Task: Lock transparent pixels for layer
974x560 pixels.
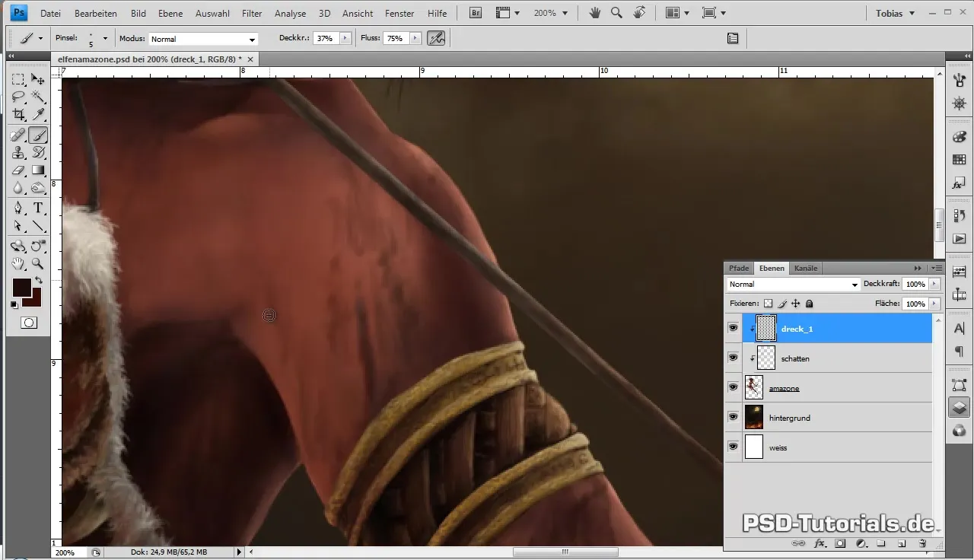Action: coord(769,304)
